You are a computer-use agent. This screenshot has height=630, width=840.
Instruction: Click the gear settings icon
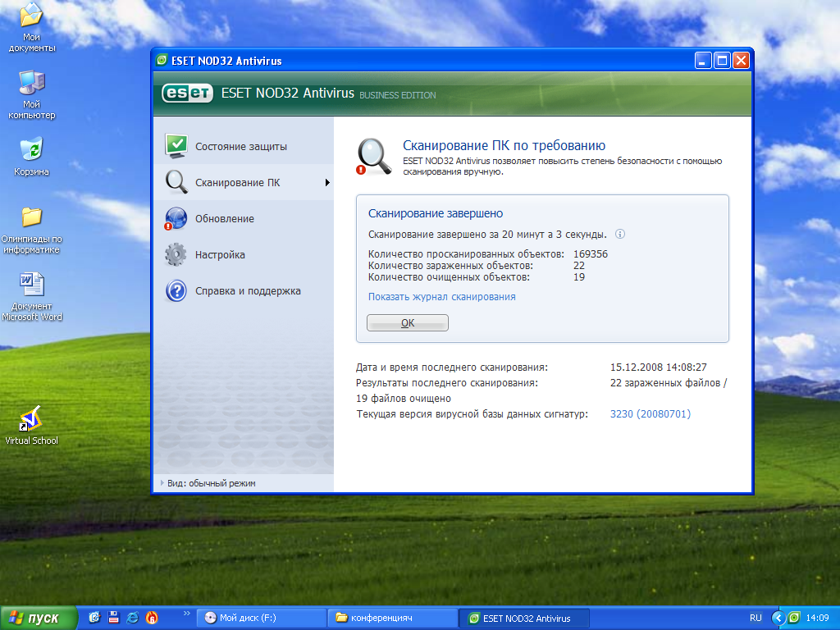pos(176,254)
